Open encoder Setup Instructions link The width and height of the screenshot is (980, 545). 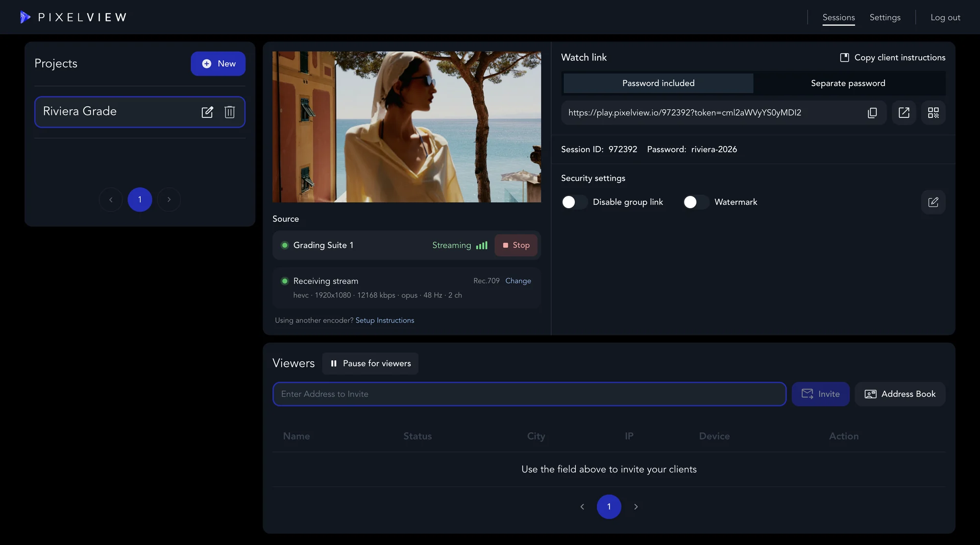(x=385, y=320)
